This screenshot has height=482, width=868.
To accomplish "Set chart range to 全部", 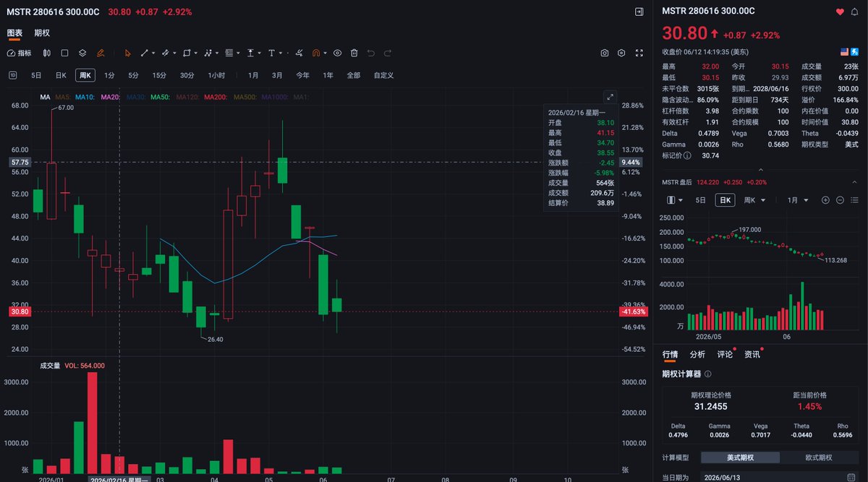I will coord(353,75).
